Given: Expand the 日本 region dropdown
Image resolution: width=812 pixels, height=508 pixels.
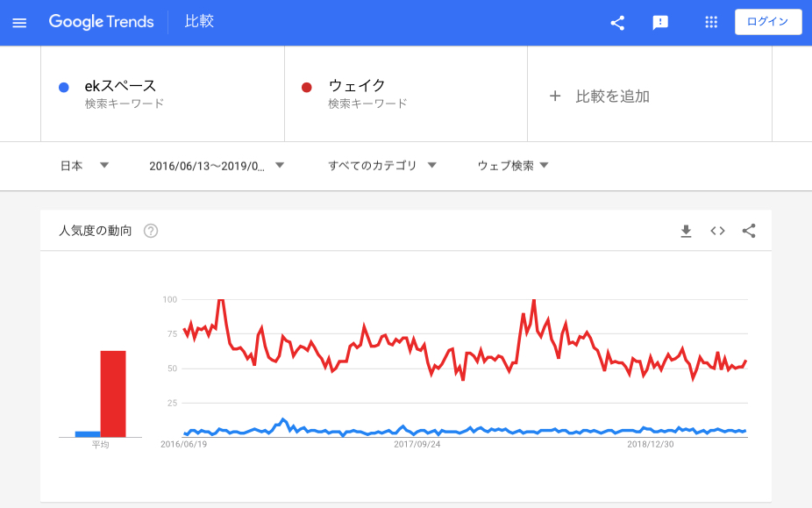Looking at the screenshot, I should pos(84,165).
